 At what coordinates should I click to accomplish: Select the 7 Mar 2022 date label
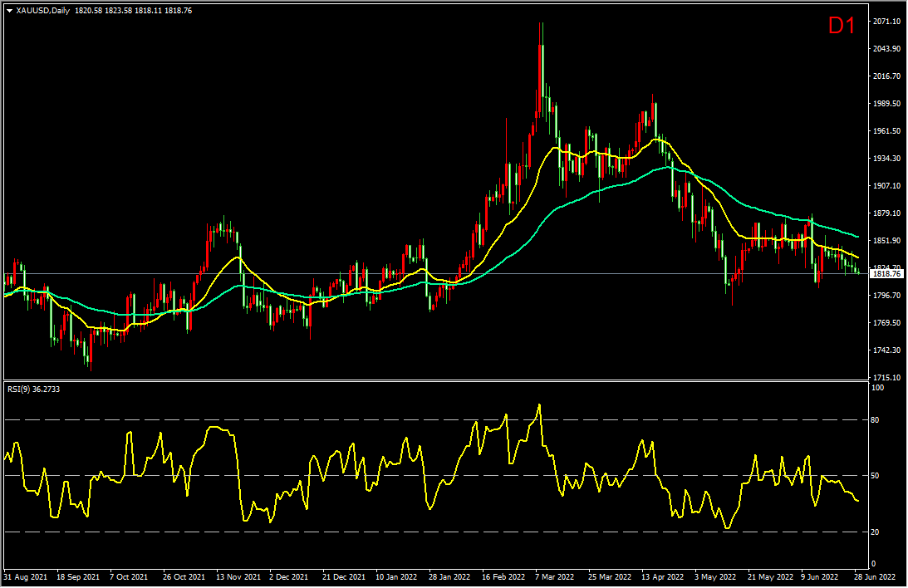click(555, 577)
